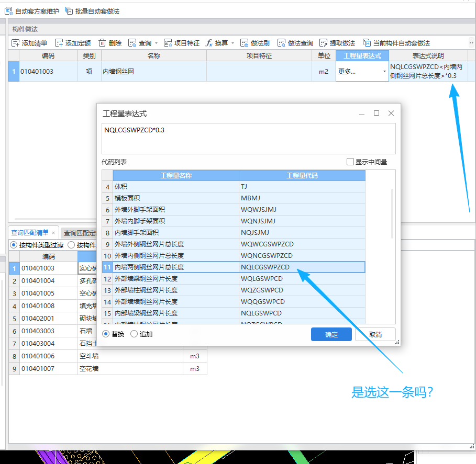Viewport: 476px width, 464px height.
Task: Open 批量自动套做法 icon in top bar
Action: pos(69,11)
